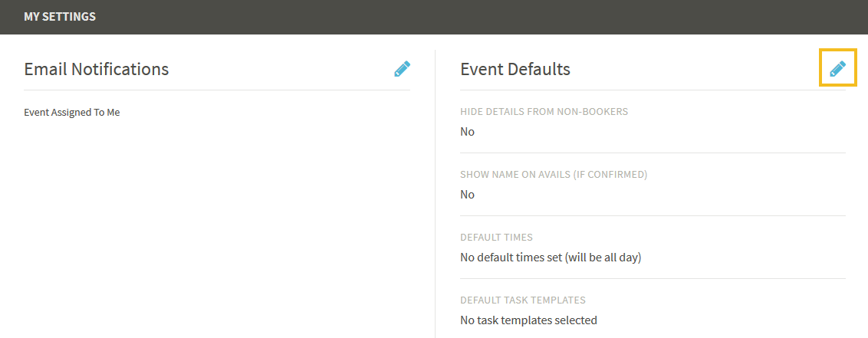Image resolution: width=868 pixels, height=338 pixels.
Task: Click the separator line below Default Times value
Action: pos(653,278)
